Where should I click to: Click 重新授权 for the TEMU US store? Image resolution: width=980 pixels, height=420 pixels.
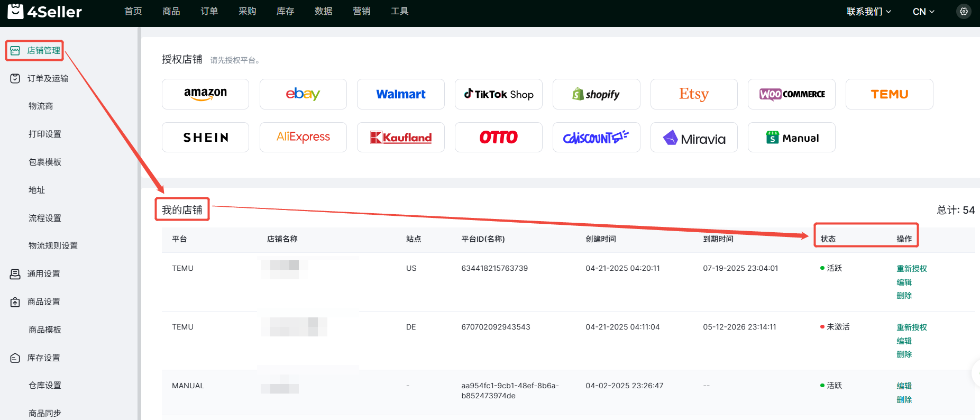[911, 268]
